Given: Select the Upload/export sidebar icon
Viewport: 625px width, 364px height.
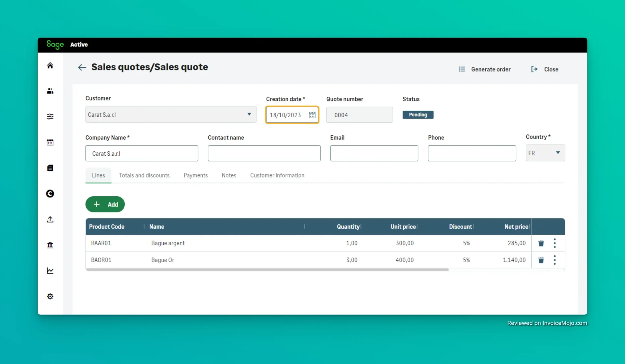Looking at the screenshot, I should pyautogui.click(x=50, y=220).
